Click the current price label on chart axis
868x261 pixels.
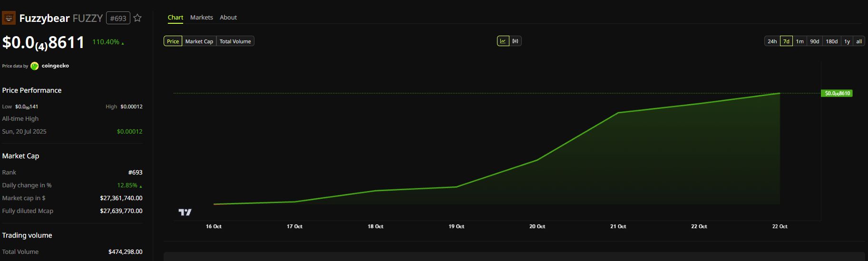837,93
